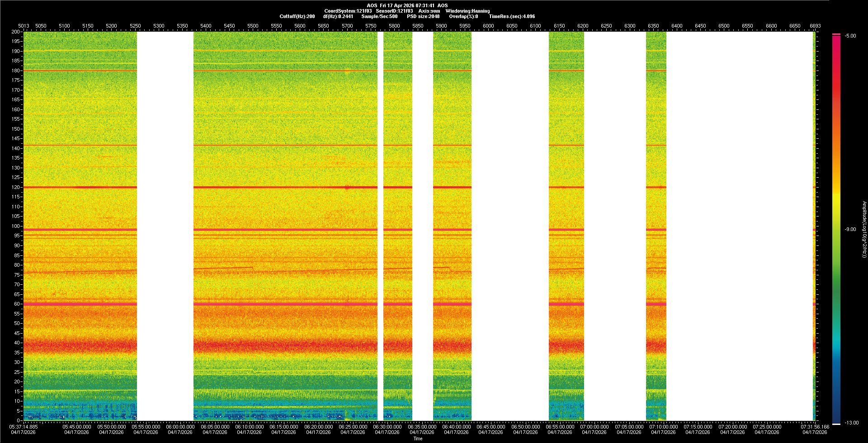Viewport: 868px width, 443px height.
Task: Click the wide white gap near 07:20:00
Action: point(739,226)
